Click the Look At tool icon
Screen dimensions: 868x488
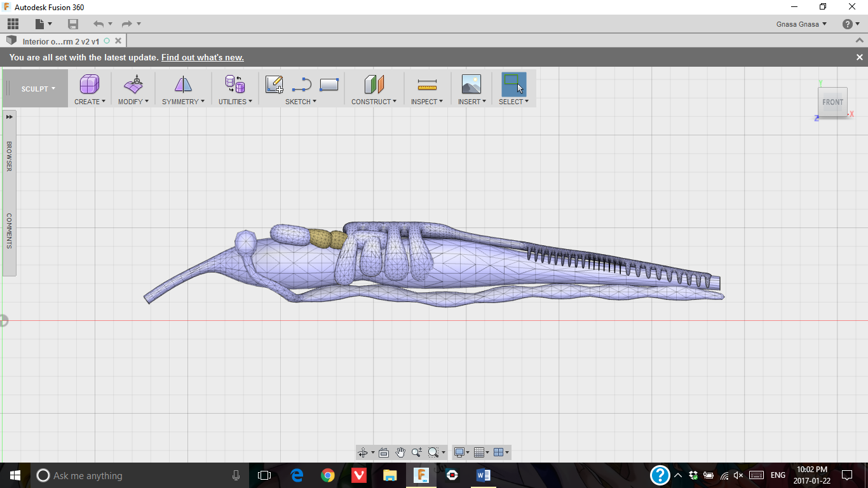click(x=383, y=452)
